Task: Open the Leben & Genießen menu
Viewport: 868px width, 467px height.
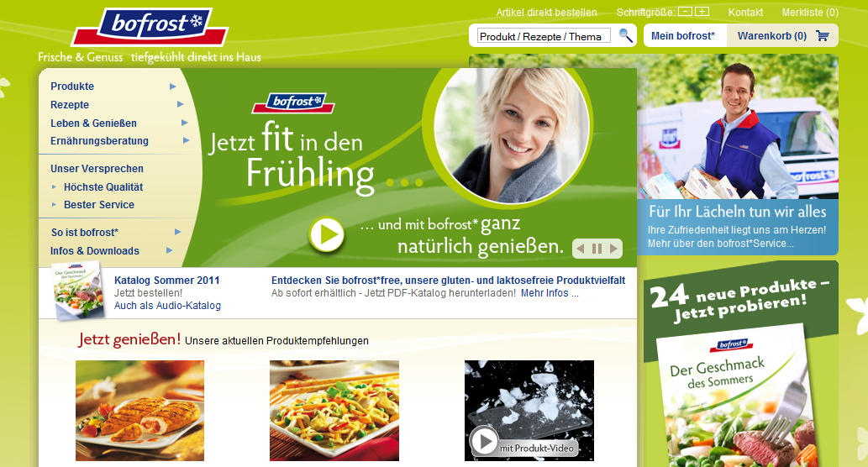Action: pos(93,123)
